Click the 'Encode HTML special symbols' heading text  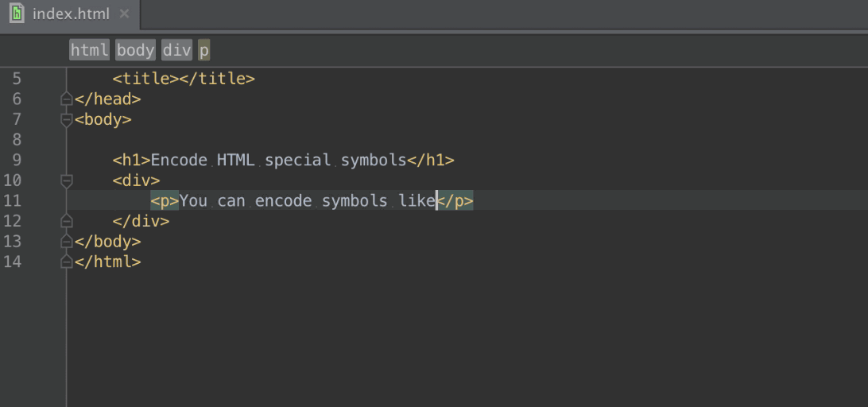pos(278,160)
